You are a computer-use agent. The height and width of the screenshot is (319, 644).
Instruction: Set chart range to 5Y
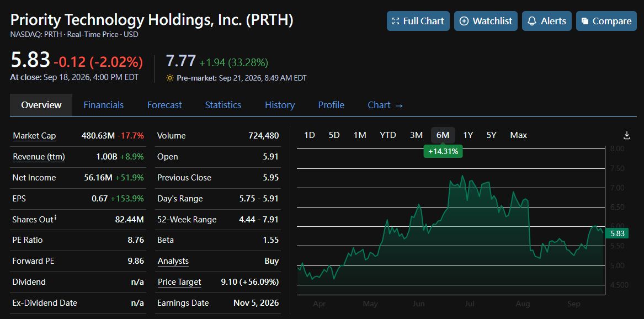click(491, 135)
